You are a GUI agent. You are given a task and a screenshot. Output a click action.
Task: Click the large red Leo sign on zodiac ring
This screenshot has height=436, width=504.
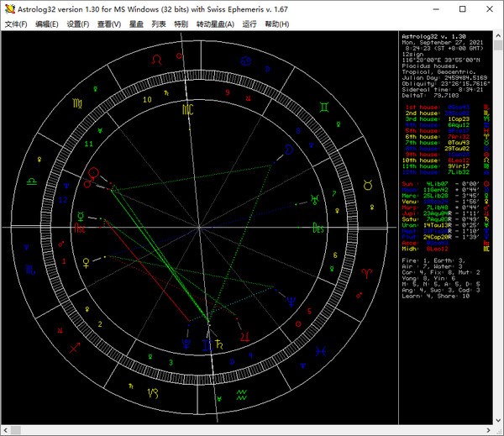(156, 60)
